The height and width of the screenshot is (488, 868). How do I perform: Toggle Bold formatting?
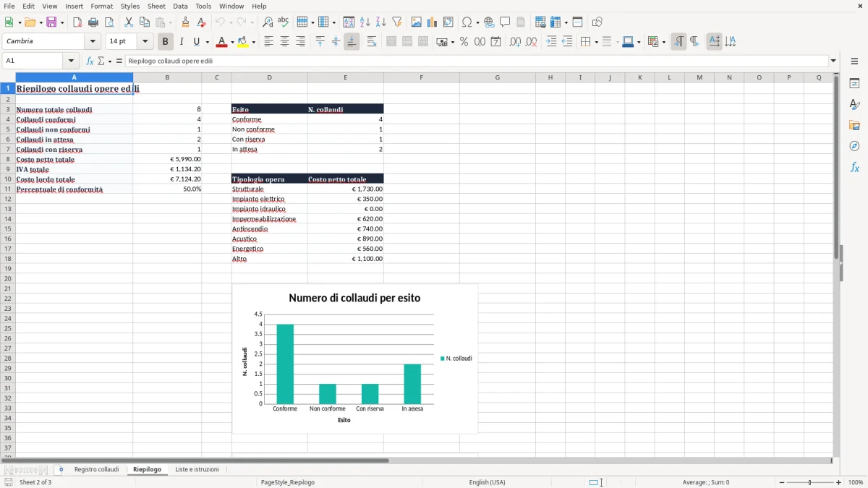click(166, 42)
